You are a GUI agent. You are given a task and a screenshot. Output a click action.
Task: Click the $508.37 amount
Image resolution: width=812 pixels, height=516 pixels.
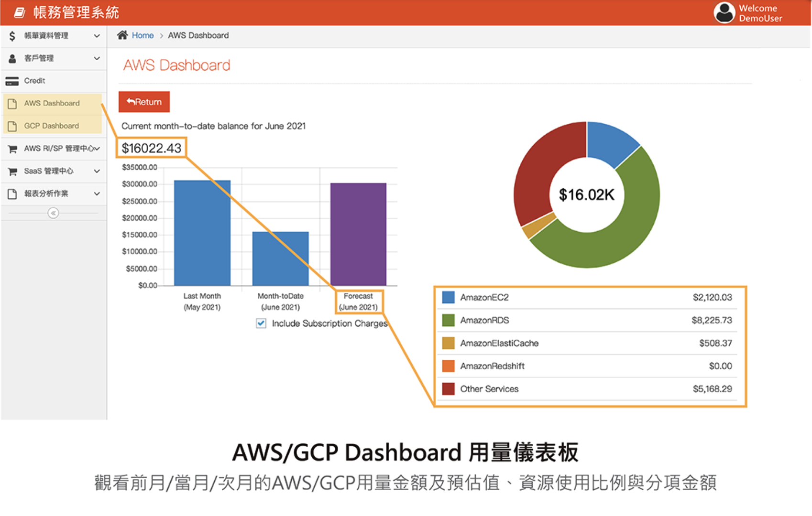715,343
